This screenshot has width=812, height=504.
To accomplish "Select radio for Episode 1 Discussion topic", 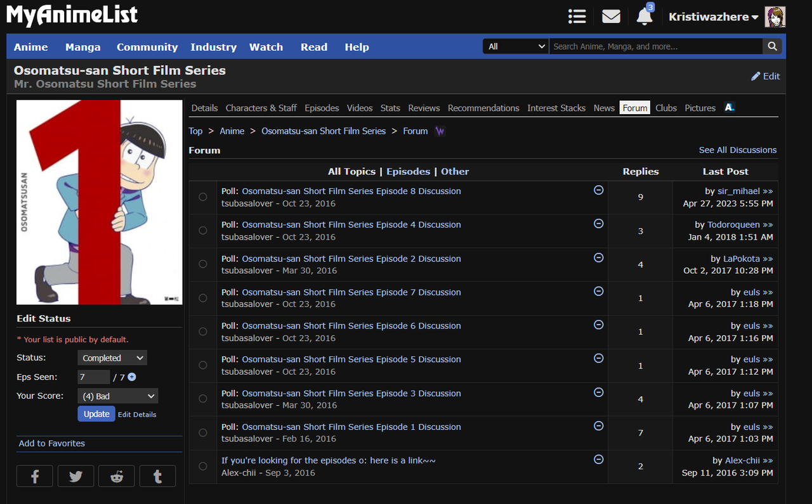I will [203, 433].
